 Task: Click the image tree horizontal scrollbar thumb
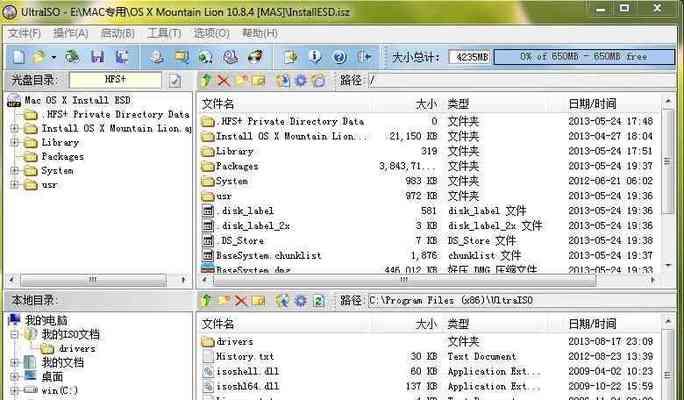(93, 280)
